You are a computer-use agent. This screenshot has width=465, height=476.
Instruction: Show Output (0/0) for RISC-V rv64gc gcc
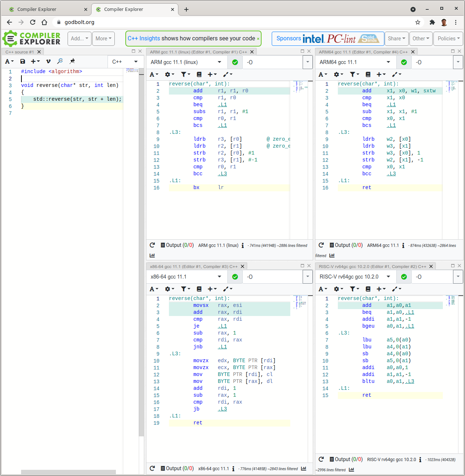346,459
